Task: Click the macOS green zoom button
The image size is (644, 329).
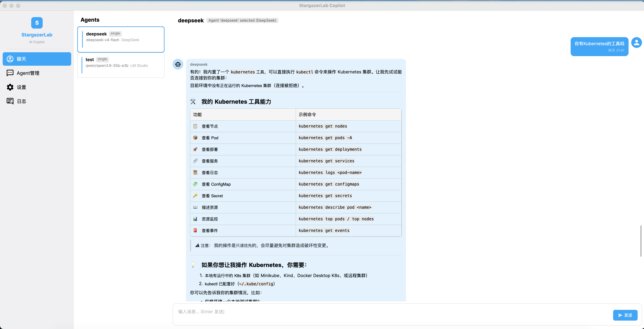Action: (x=18, y=6)
